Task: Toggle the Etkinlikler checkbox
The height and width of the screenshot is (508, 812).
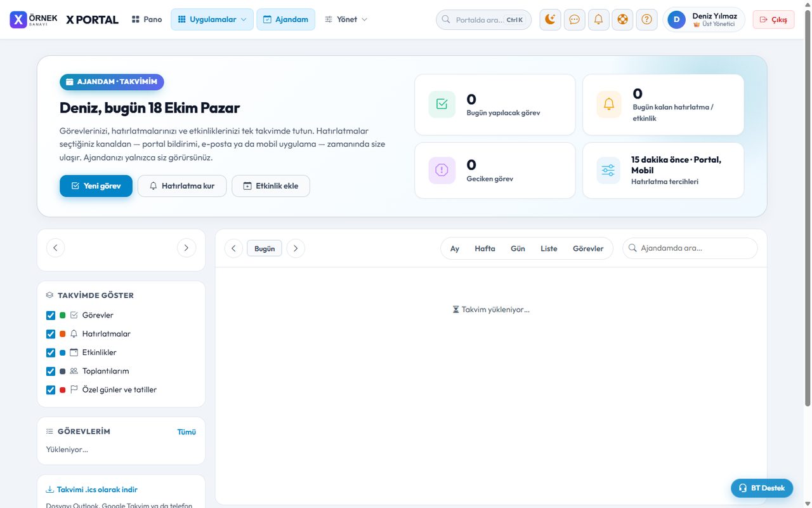Action: 51,352
